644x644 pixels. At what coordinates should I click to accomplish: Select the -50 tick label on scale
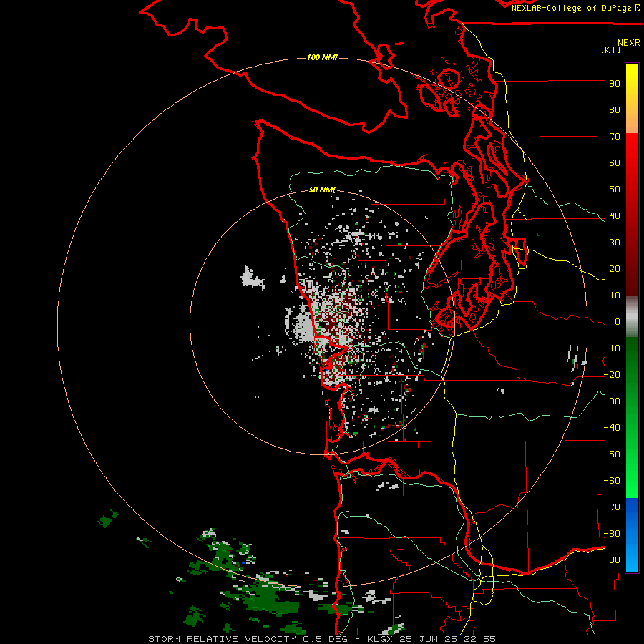pos(612,454)
